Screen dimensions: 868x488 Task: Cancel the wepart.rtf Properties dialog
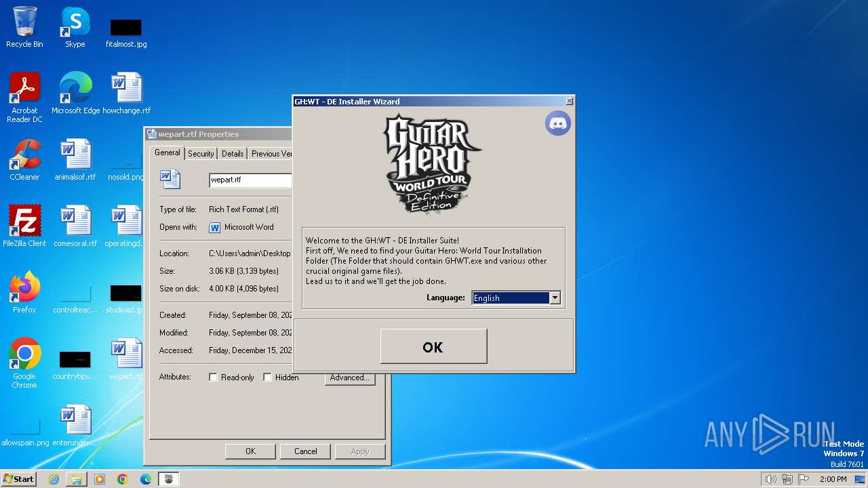pos(305,451)
